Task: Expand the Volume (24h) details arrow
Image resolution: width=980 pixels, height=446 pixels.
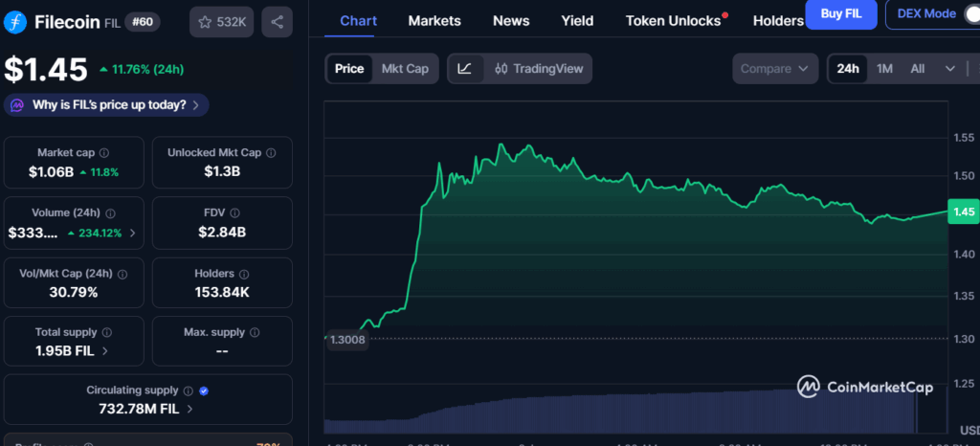Action: [x=132, y=233]
